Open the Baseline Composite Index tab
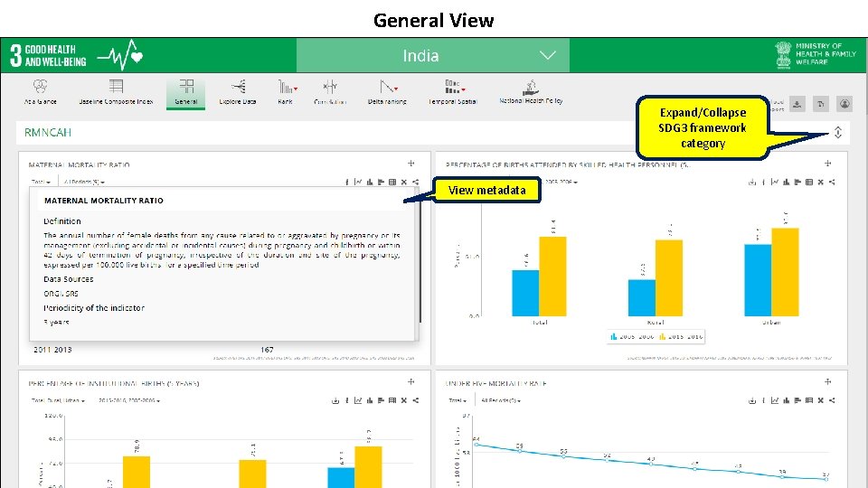The height and width of the screenshot is (488, 868). [x=116, y=92]
